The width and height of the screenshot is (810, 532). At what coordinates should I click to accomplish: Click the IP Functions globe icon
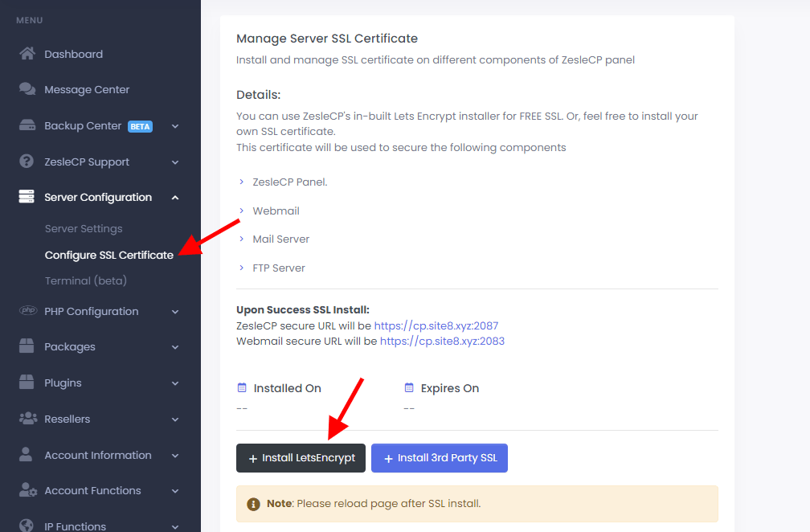click(27, 526)
